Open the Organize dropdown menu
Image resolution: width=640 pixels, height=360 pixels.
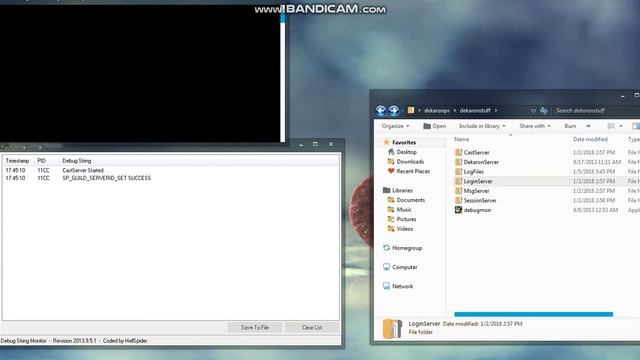pos(395,126)
